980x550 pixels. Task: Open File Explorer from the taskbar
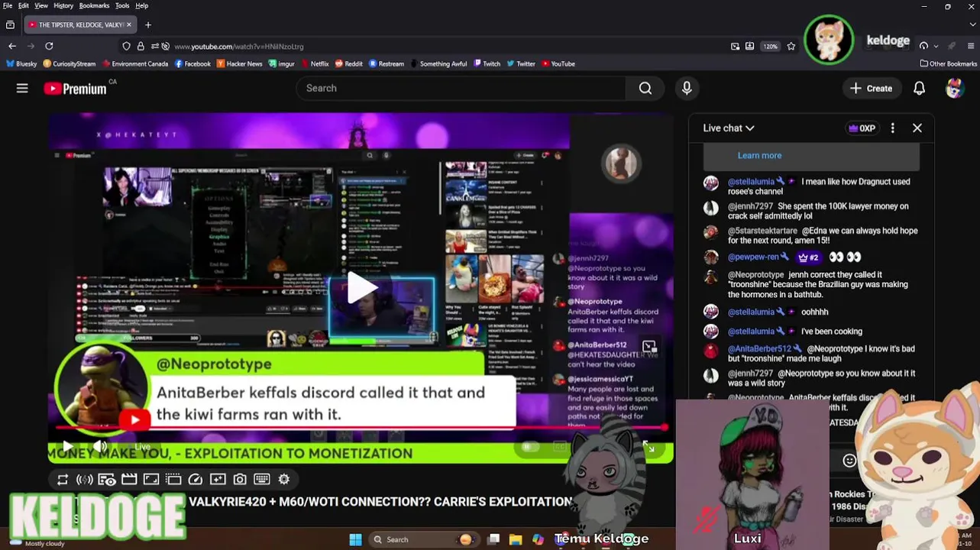[516, 539]
